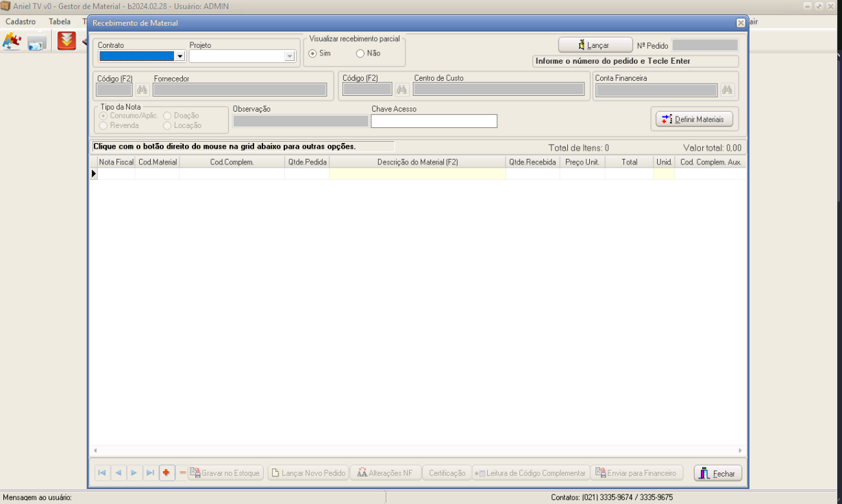Click the puzzle piece icon in toolbar

(12, 42)
